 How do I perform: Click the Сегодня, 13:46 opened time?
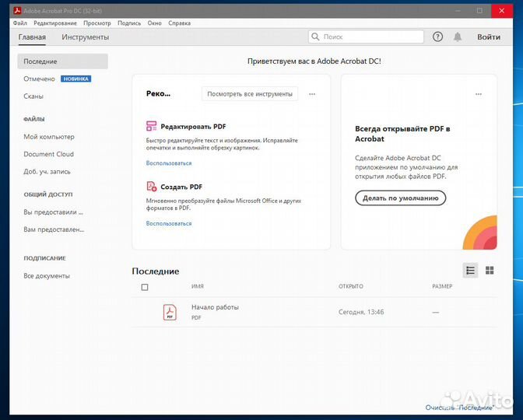point(361,312)
